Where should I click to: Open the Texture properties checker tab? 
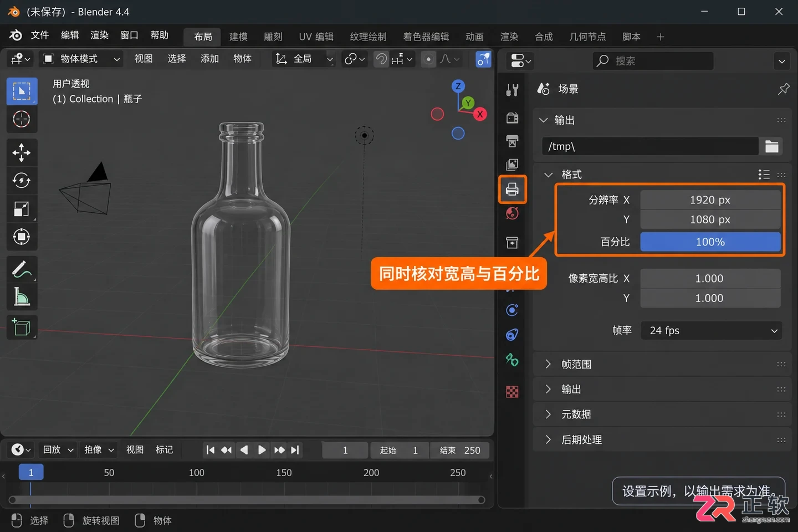(512, 392)
